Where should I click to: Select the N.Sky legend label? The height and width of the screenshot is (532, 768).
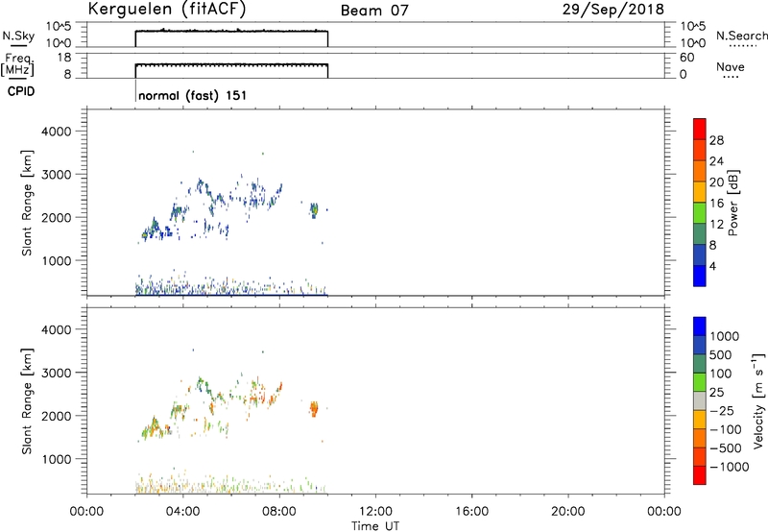18,36
